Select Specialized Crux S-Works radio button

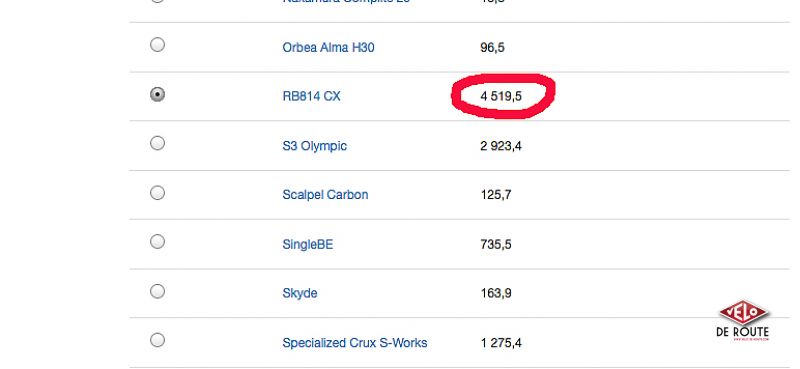157,340
